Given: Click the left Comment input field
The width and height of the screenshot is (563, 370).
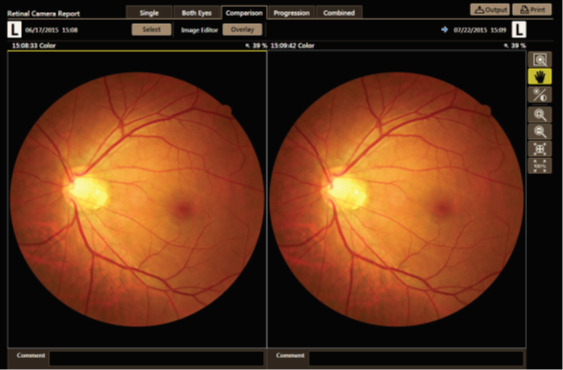Looking at the screenshot, I should pyautogui.click(x=157, y=359).
